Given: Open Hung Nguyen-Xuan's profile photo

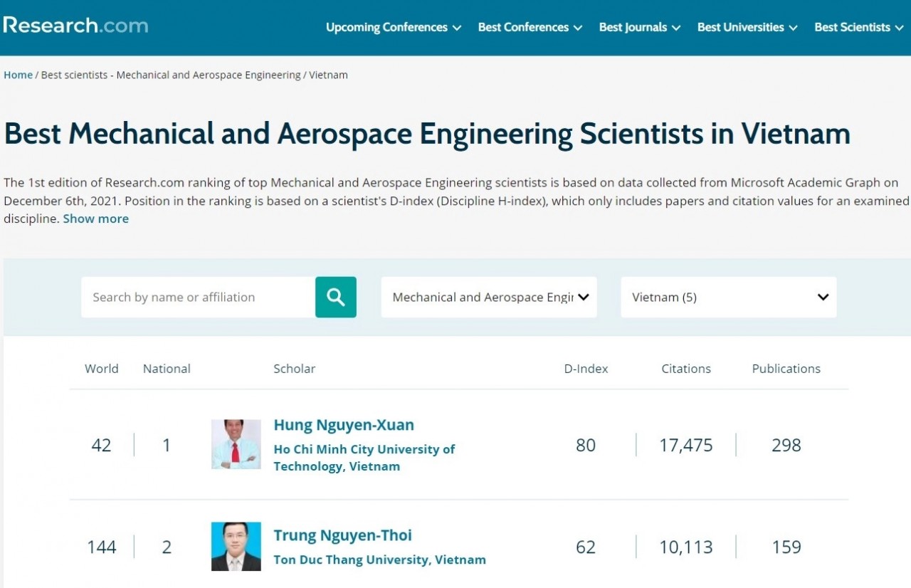Looking at the screenshot, I should (236, 444).
